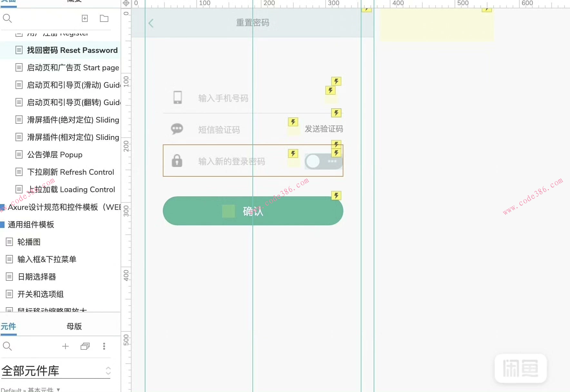Image resolution: width=570 pixels, height=392 pixels.
Task: Expand the 全部元件库 library selector
Action: coord(108,371)
